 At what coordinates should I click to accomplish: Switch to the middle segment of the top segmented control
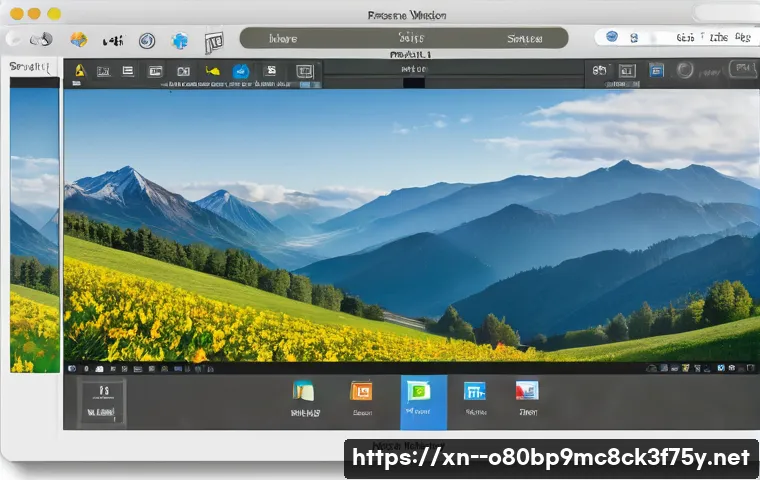point(404,39)
